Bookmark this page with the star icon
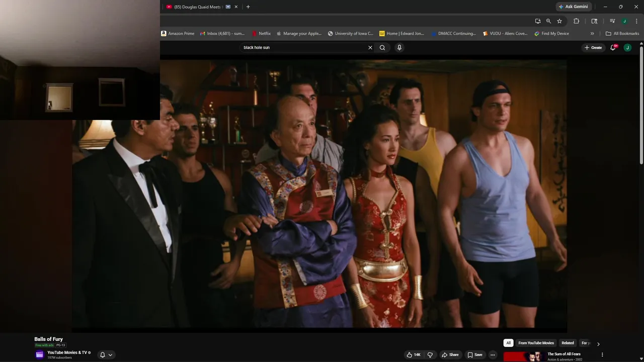The height and width of the screenshot is (362, 644). coord(559,21)
